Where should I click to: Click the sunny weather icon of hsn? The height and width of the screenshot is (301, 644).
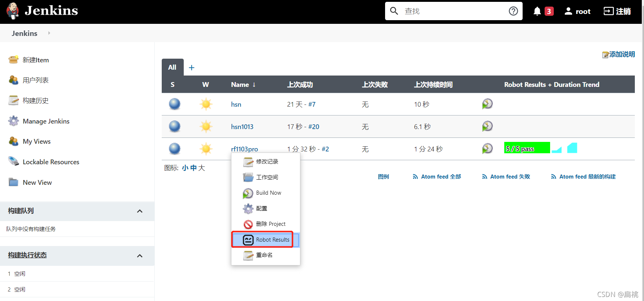click(206, 104)
